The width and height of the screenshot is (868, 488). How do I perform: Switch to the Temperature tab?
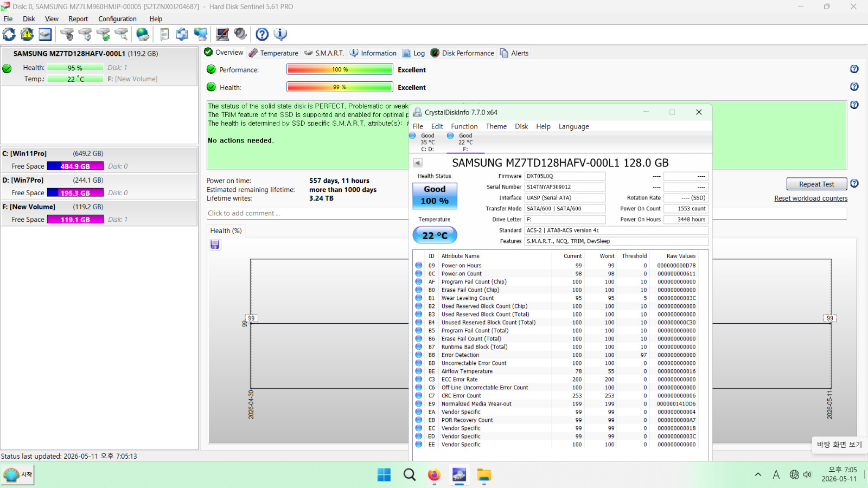pos(273,53)
